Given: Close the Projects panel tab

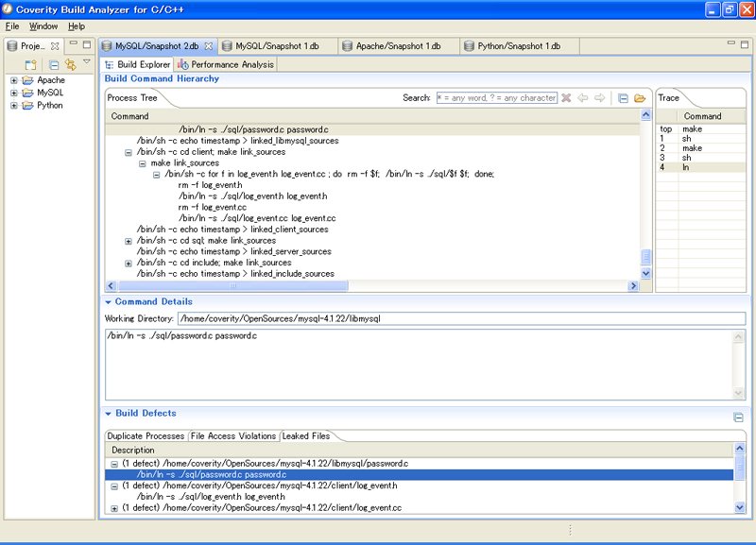Looking at the screenshot, I should 55,46.
